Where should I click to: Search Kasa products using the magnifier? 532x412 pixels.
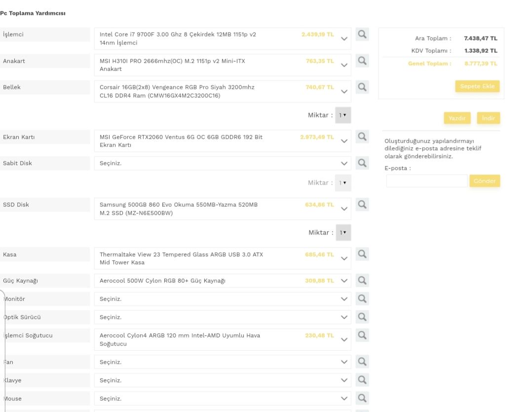362,254
